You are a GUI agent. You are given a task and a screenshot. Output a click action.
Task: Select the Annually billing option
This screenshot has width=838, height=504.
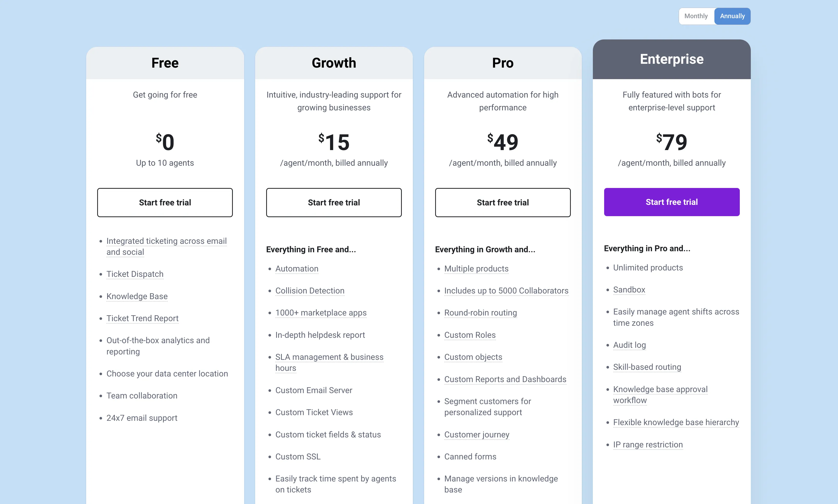point(732,16)
